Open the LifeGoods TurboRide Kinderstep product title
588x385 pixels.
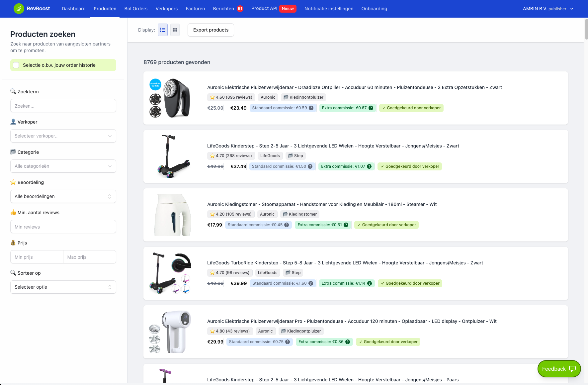coord(345,263)
